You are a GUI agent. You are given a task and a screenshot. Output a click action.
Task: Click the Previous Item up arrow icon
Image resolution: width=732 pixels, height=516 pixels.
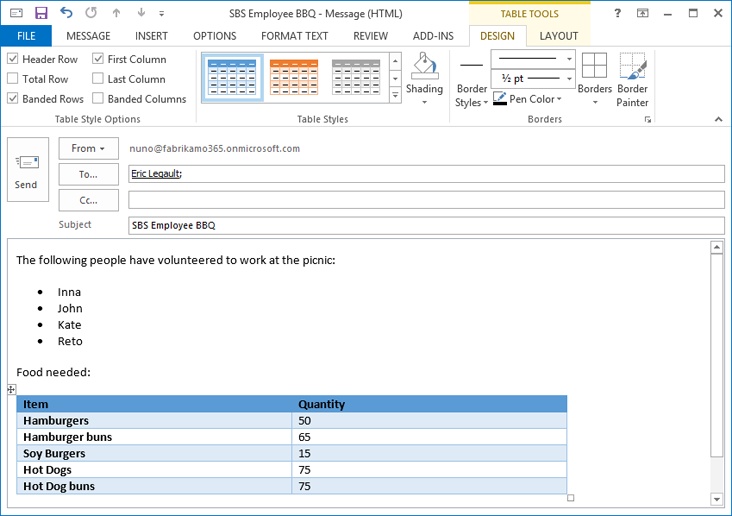tap(116, 13)
